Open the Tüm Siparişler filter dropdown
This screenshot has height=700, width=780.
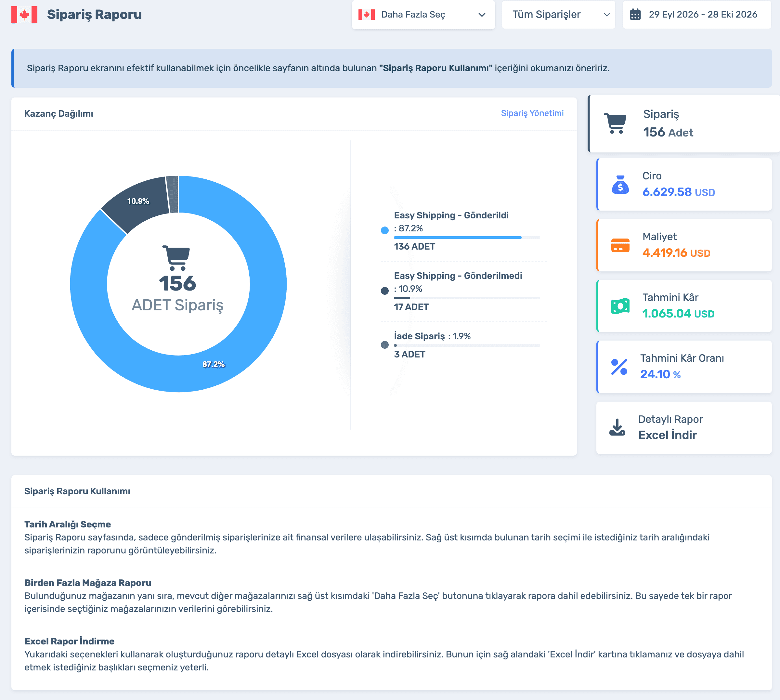coord(558,15)
